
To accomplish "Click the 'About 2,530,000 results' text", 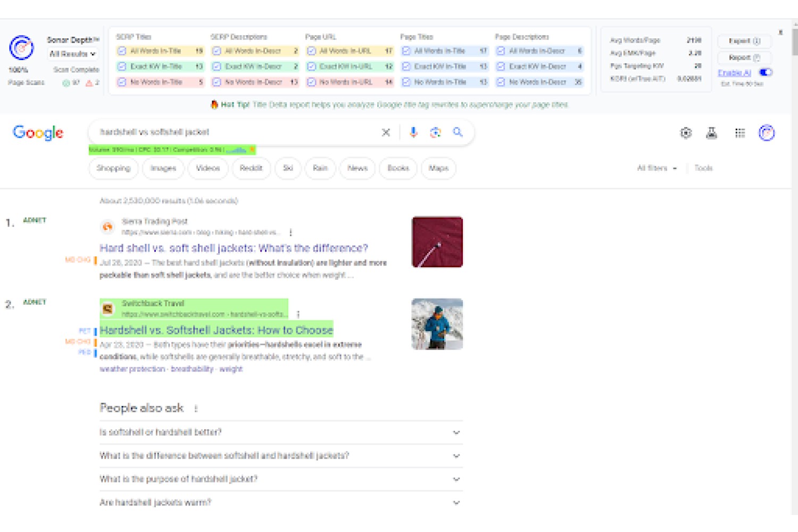I will pos(169,201).
